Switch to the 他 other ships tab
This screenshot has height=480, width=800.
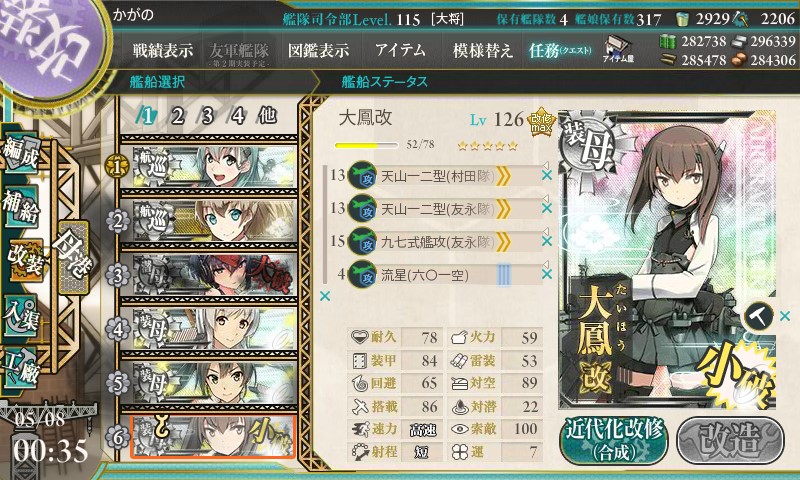coord(267,116)
